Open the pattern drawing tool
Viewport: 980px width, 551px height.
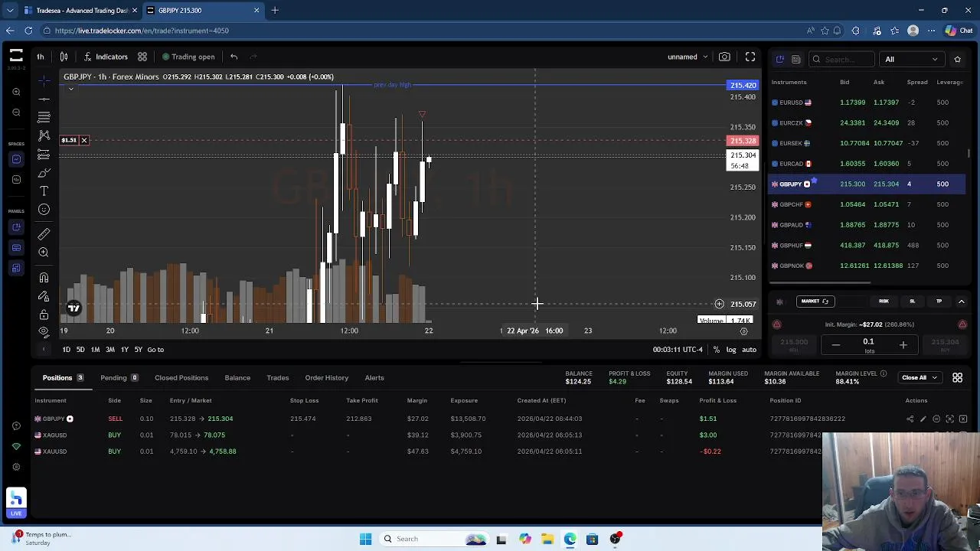pyautogui.click(x=44, y=136)
